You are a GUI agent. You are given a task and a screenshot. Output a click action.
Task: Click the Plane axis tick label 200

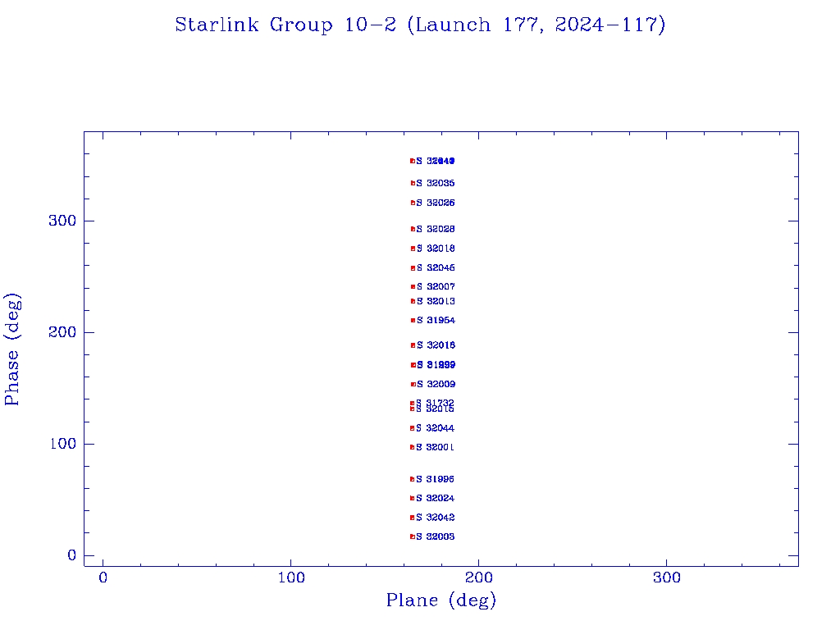479,577
